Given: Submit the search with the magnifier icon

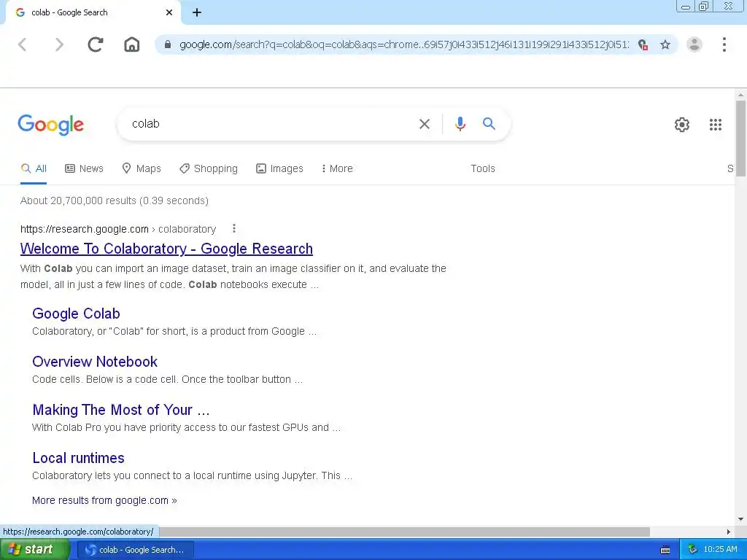Looking at the screenshot, I should pos(489,124).
